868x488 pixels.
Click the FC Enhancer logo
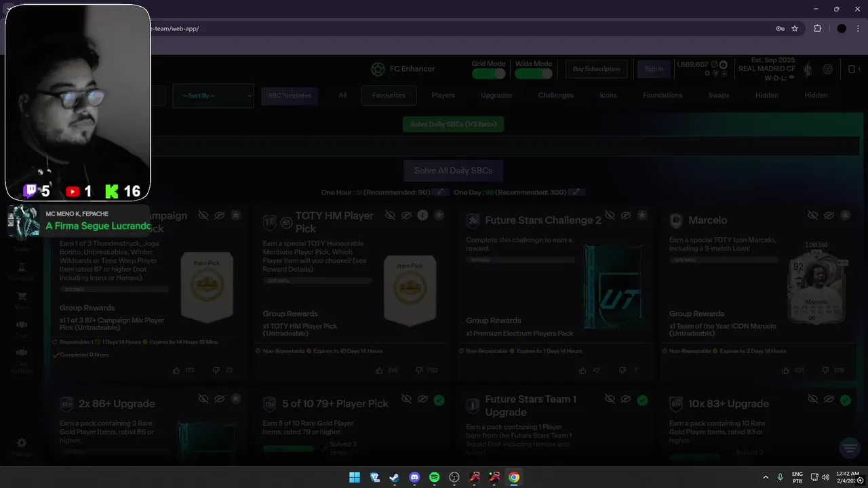coord(403,69)
